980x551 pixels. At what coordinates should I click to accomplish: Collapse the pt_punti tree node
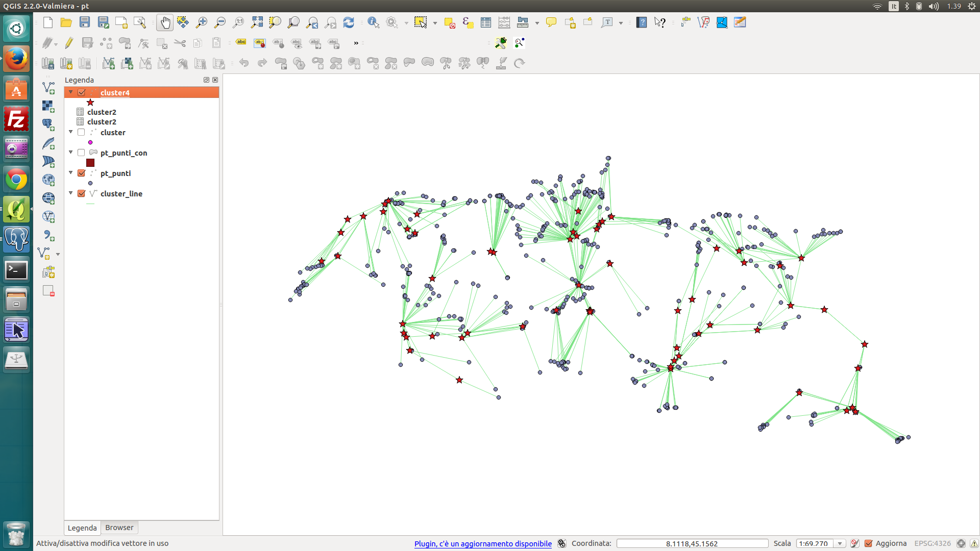[x=71, y=172]
